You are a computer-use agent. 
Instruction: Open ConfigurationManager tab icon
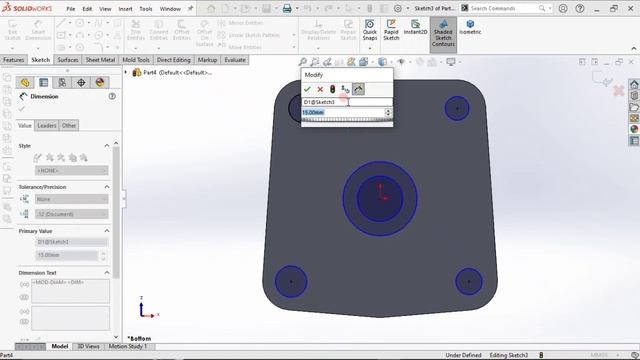click(62, 82)
